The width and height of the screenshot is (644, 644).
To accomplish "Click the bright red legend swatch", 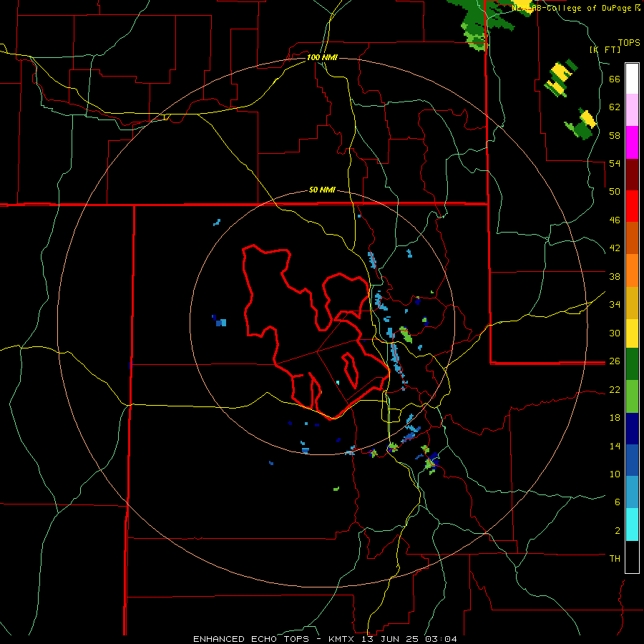I will point(632,206).
